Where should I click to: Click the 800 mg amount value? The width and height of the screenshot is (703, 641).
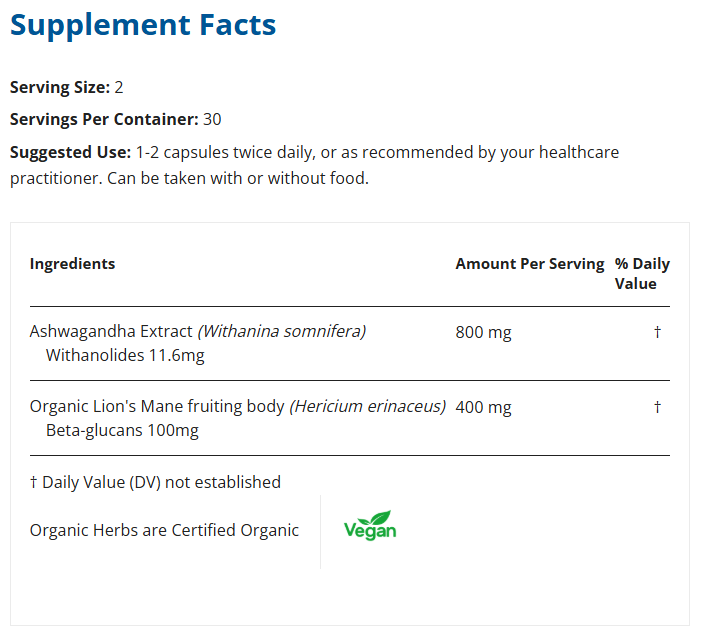[483, 332]
